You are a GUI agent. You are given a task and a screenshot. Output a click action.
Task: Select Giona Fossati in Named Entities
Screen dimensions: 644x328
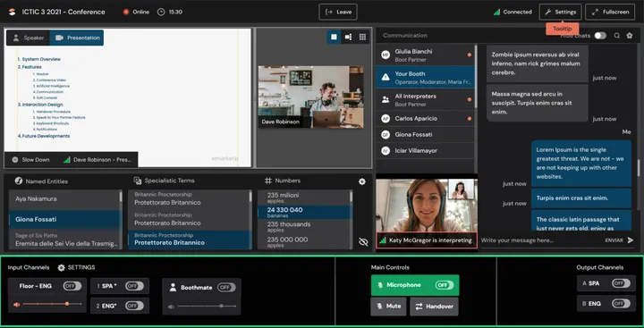[64, 220]
